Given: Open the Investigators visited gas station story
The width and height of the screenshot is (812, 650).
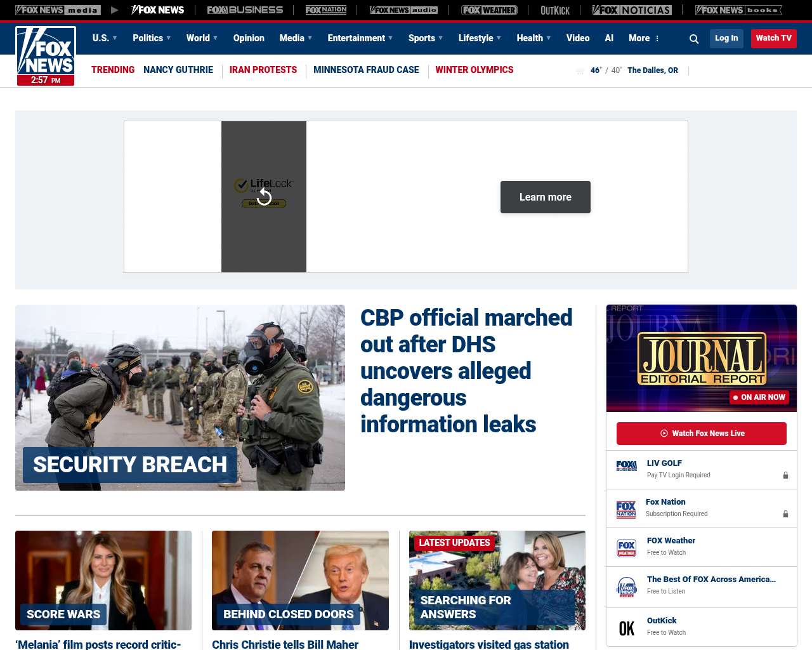Looking at the screenshot, I should point(489,644).
